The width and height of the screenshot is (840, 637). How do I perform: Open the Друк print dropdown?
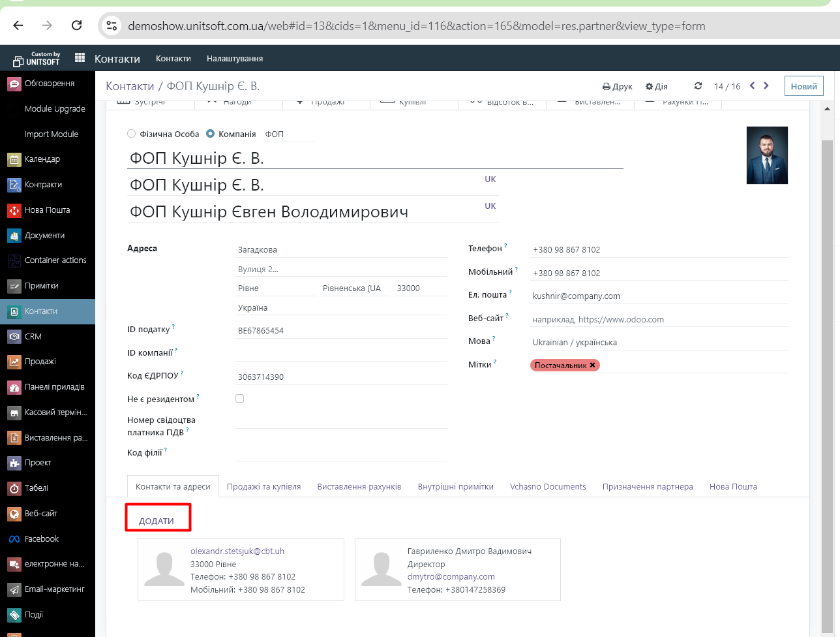(x=617, y=86)
